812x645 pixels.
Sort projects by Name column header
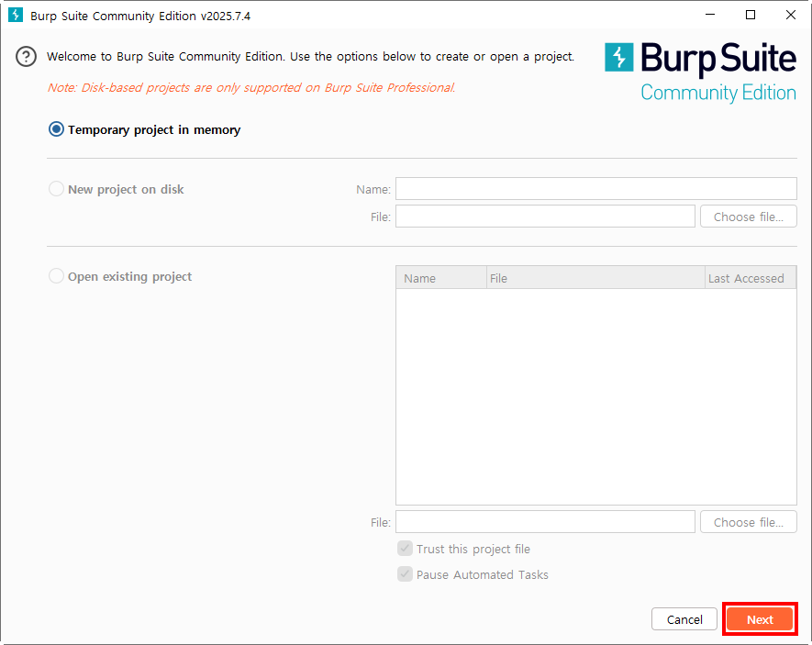[441, 278]
